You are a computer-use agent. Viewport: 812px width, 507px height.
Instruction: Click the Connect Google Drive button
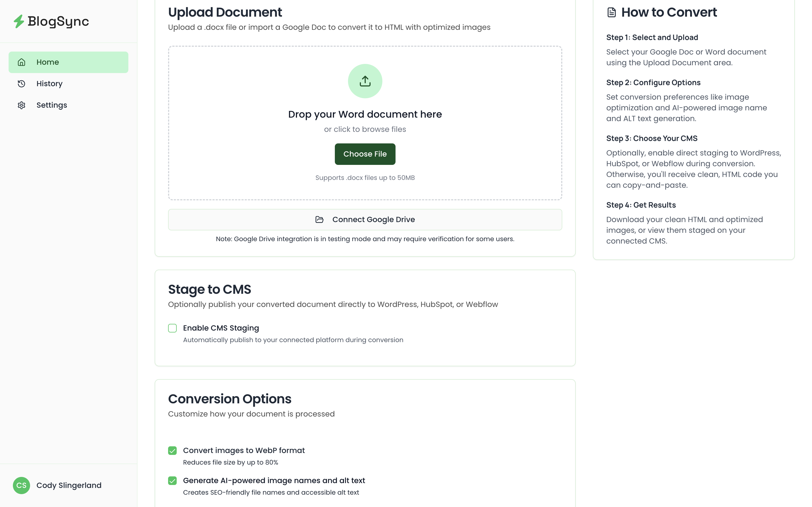[x=365, y=220]
